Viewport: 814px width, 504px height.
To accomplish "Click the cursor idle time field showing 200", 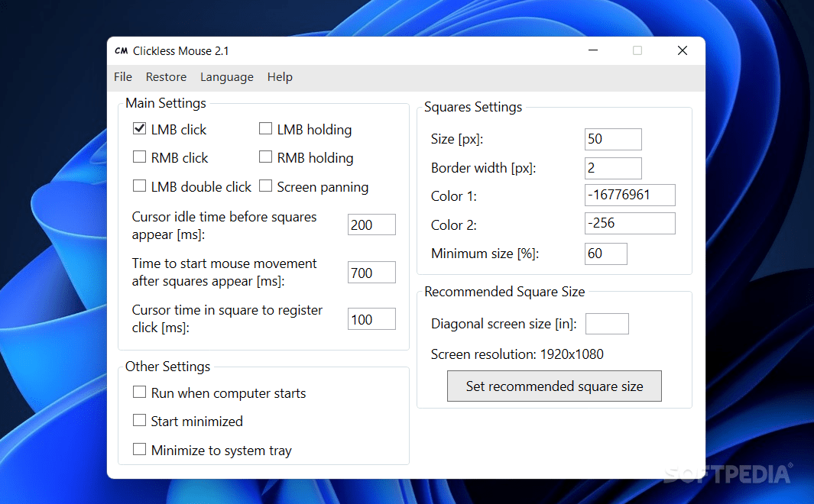I will (371, 225).
